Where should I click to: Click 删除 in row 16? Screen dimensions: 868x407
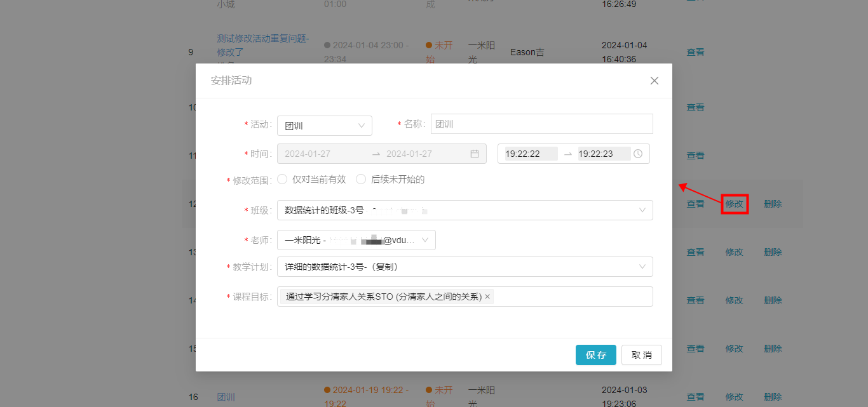pos(773,397)
